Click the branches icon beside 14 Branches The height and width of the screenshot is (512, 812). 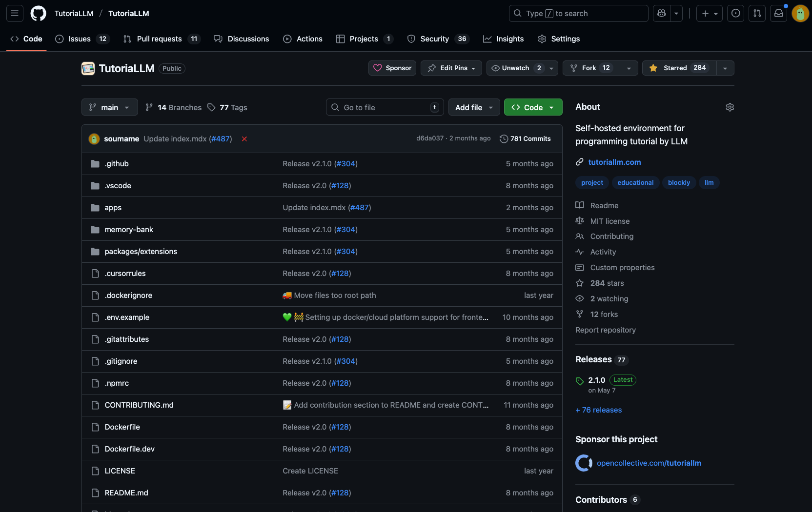tap(149, 107)
